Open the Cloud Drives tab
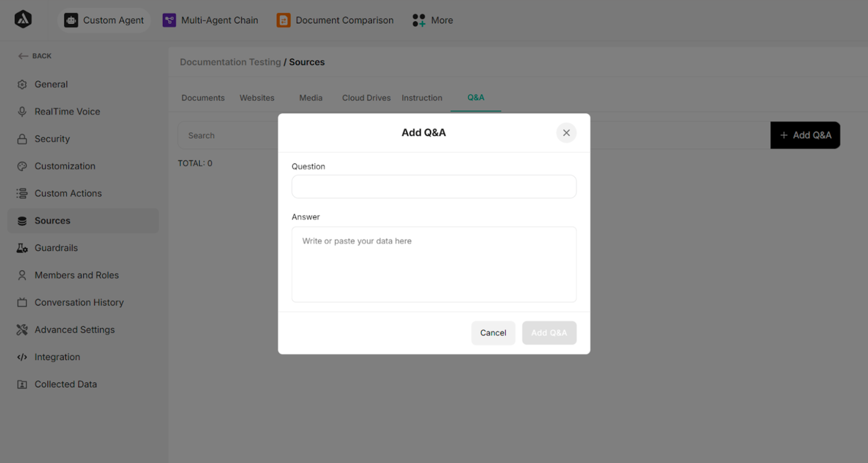Screen dimensions: 868x463 coord(366,98)
